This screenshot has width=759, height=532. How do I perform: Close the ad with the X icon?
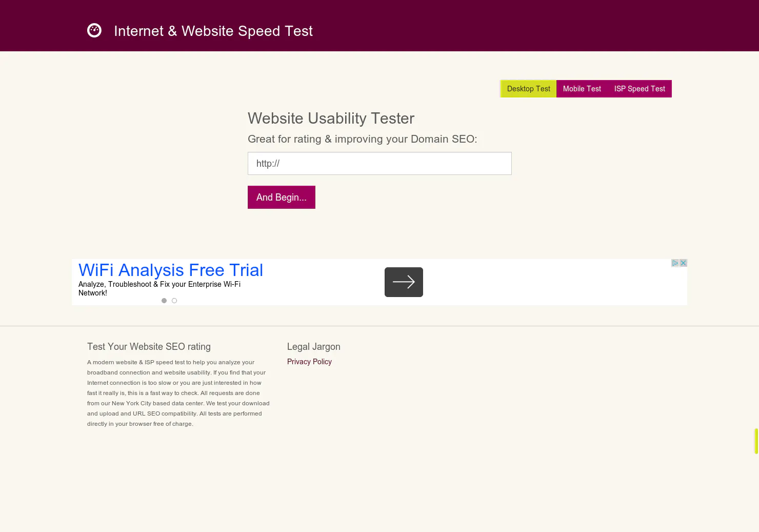(683, 263)
